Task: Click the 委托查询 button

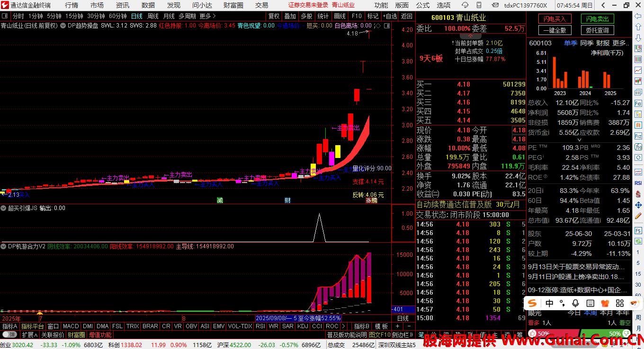Action: (598, 30)
